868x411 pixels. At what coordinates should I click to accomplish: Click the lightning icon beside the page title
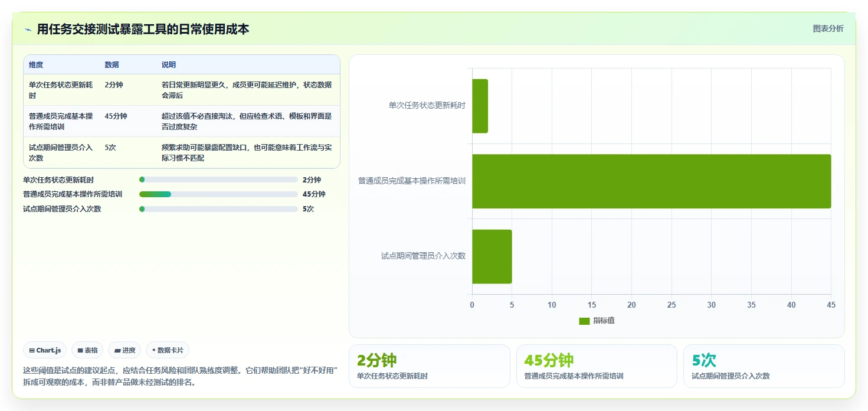coord(28,30)
